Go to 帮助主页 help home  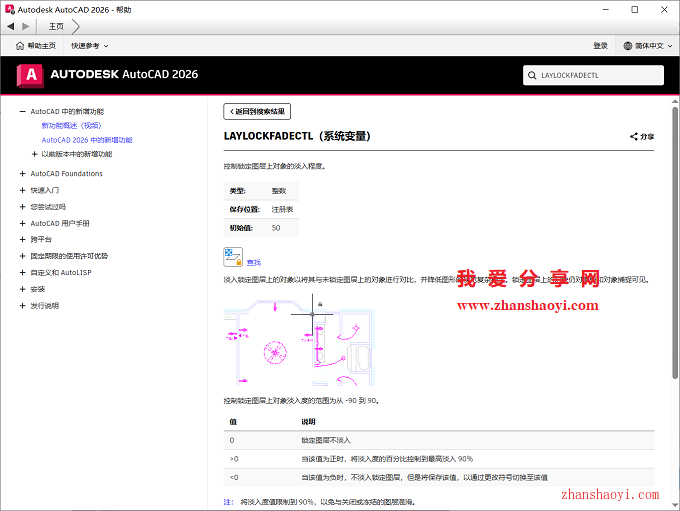pyautogui.click(x=36, y=46)
